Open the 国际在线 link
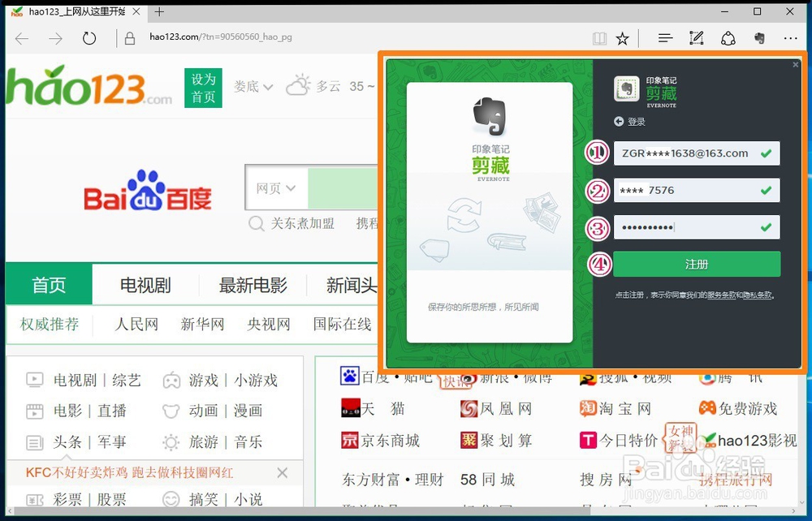 pyautogui.click(x=342, y=325)
